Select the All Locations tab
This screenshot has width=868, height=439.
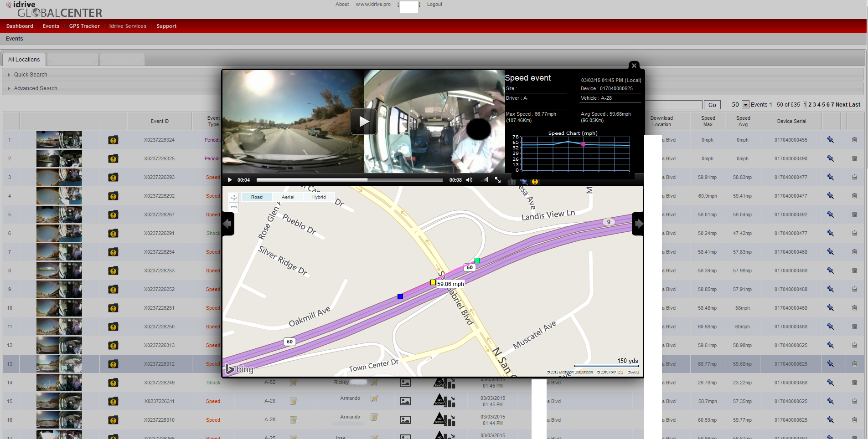(x=23, y=59)
